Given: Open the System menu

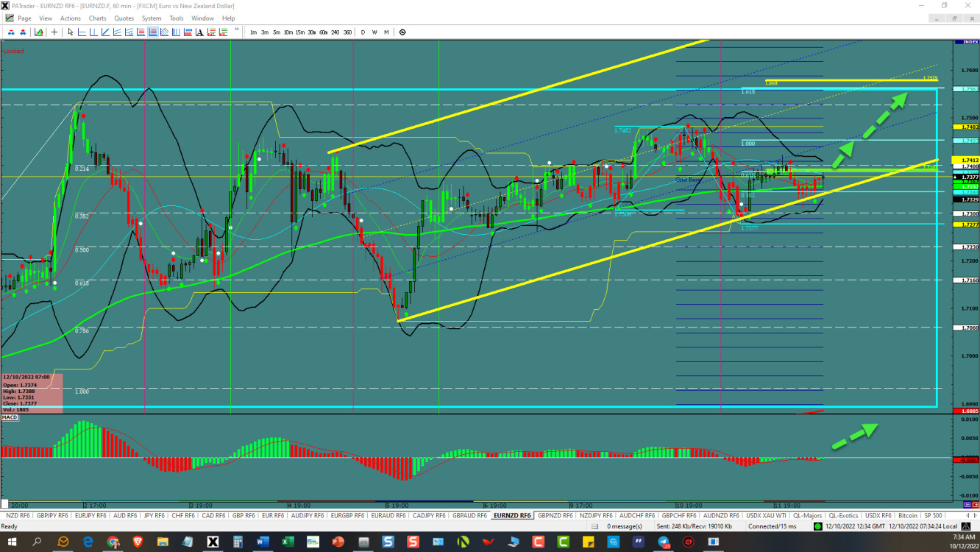Looking at the screenshot, I should [152, 18].
